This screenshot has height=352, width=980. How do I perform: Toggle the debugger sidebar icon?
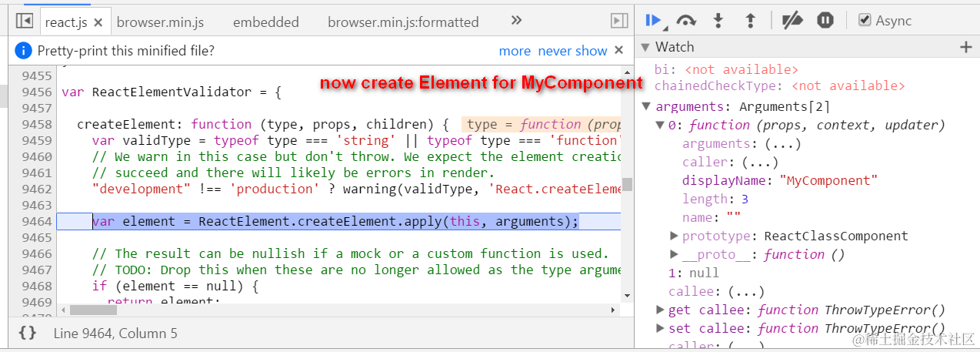[x=619, y=22]
